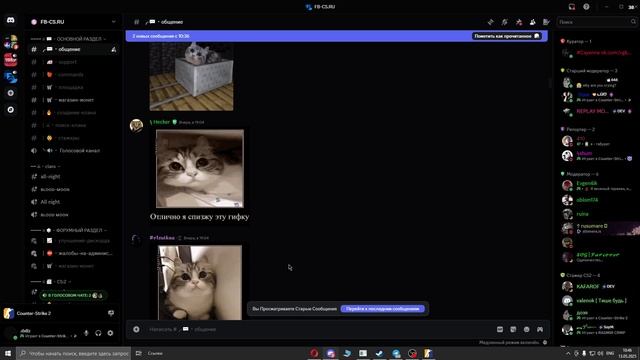
Task: Open the emoji picker icon
Action: coord(527,329)
